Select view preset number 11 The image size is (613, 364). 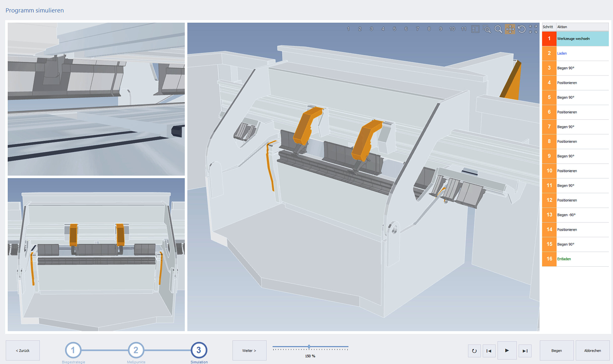tap(463, 29)
